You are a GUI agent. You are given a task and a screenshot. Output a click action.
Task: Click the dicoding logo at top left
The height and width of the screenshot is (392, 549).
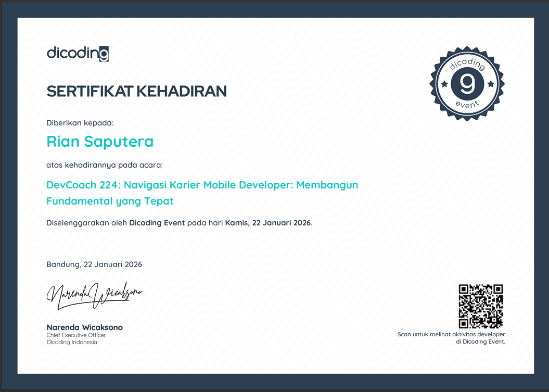pyautogui.click(x=78, y=53)
